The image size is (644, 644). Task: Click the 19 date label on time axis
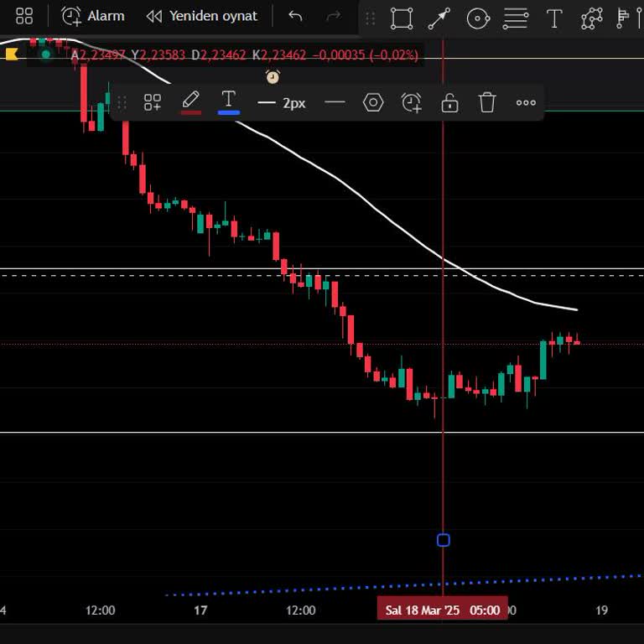click(x=601, y=610)
